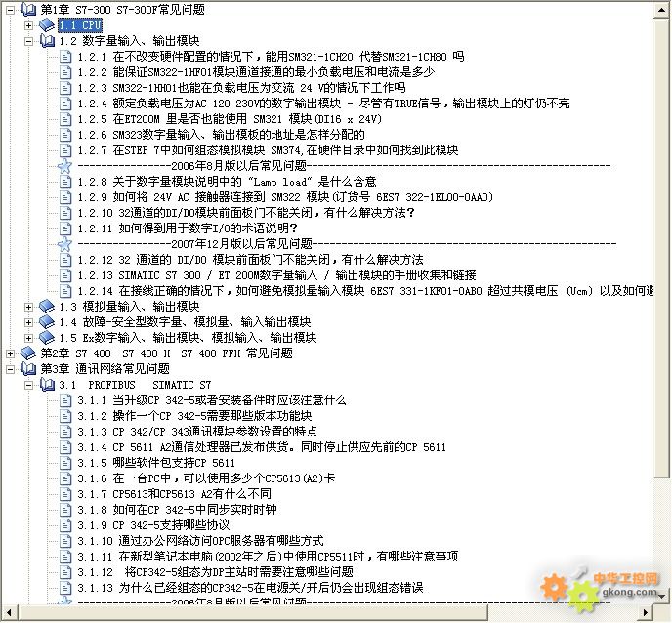The image size is (672, 623).
Task: Click the page icon of topic 1.2.4
Action: click(65, 104)
